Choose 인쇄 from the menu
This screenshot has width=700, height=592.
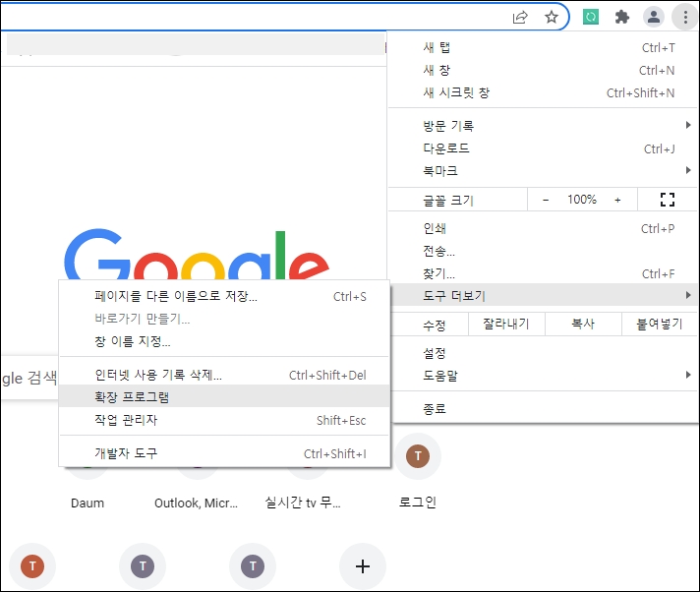(x=543, y=228)
